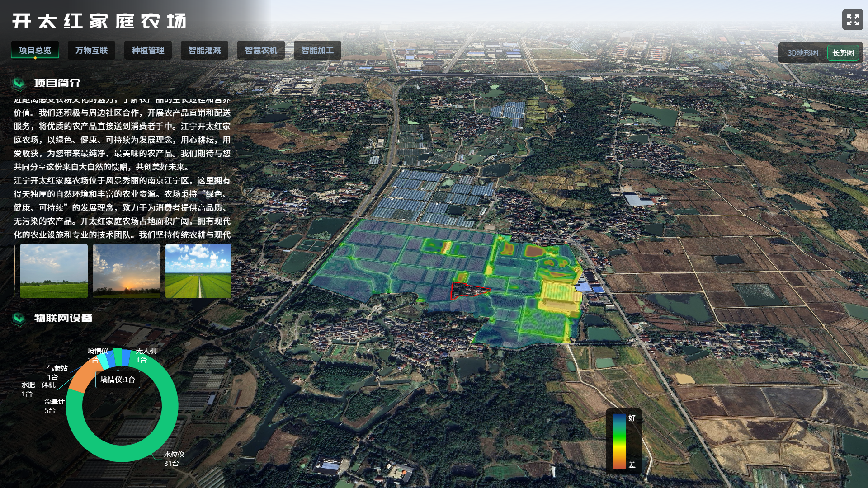Go to the 智慧农机 tab
Image resolution: width=868 pixels, height=488 pixels.
point(261,50)
